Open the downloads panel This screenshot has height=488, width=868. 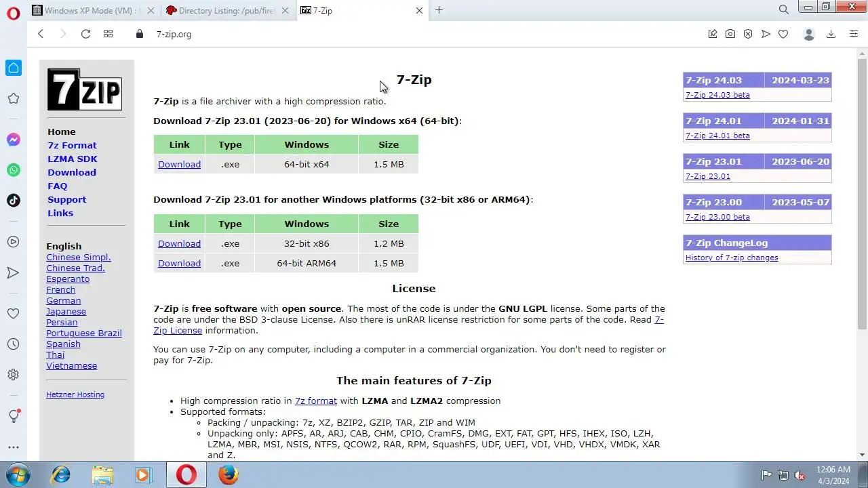[x=831, y=34]
